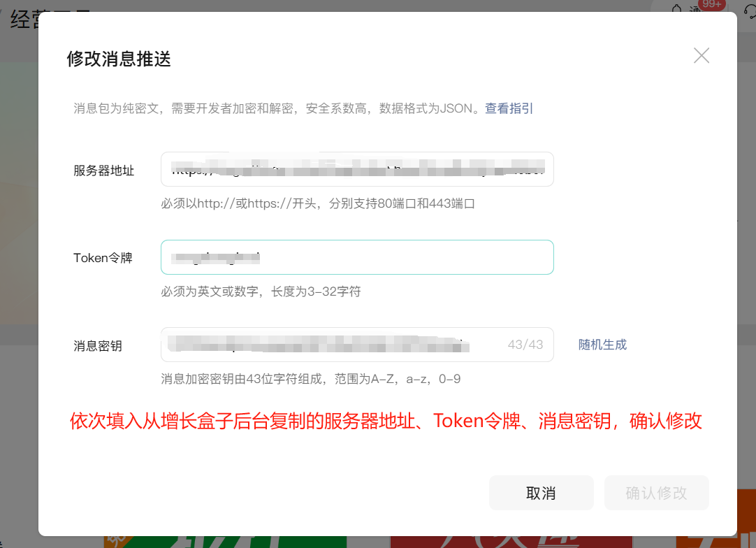Image resolution: width=756 pixels, height=548 pixels.
Task: Click the 消息密钥 field label
Action: point(98,346)
